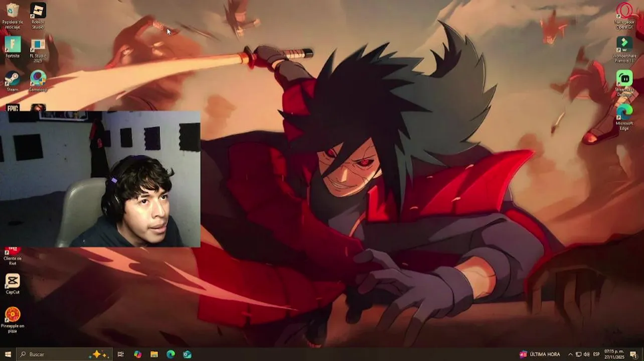Open the Outlook taskbar icon
The height and width of the screenshot is (361, 644).
click(x=187, y=354)
